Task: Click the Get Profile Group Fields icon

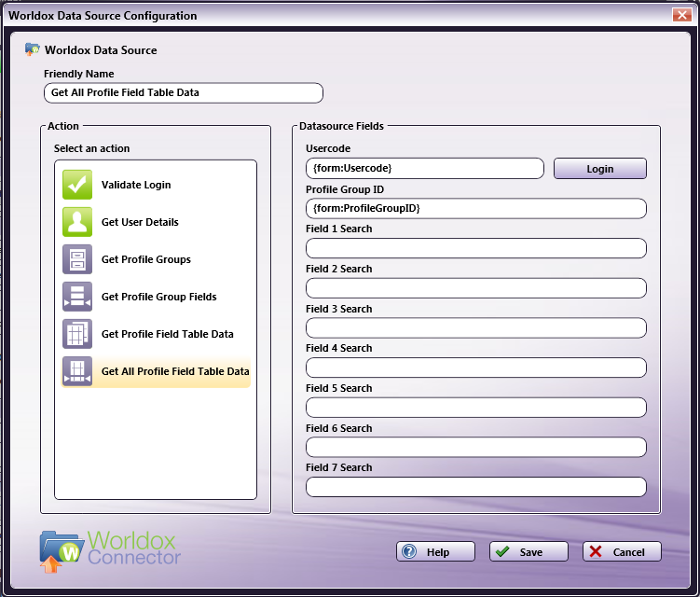Action: [77, 297]
